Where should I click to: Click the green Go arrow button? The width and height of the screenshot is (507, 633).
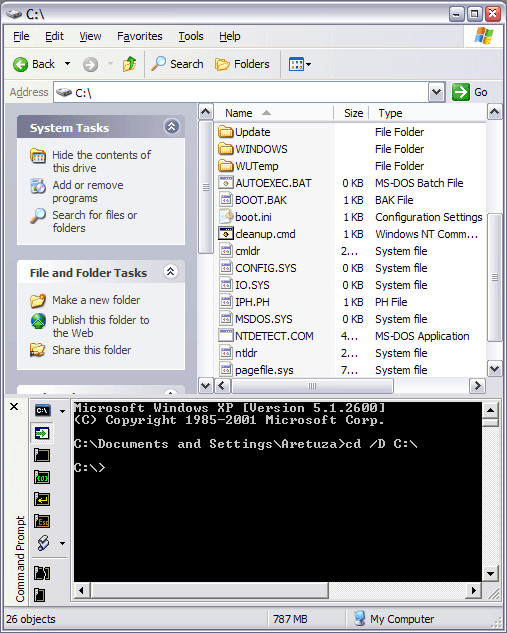461,92
